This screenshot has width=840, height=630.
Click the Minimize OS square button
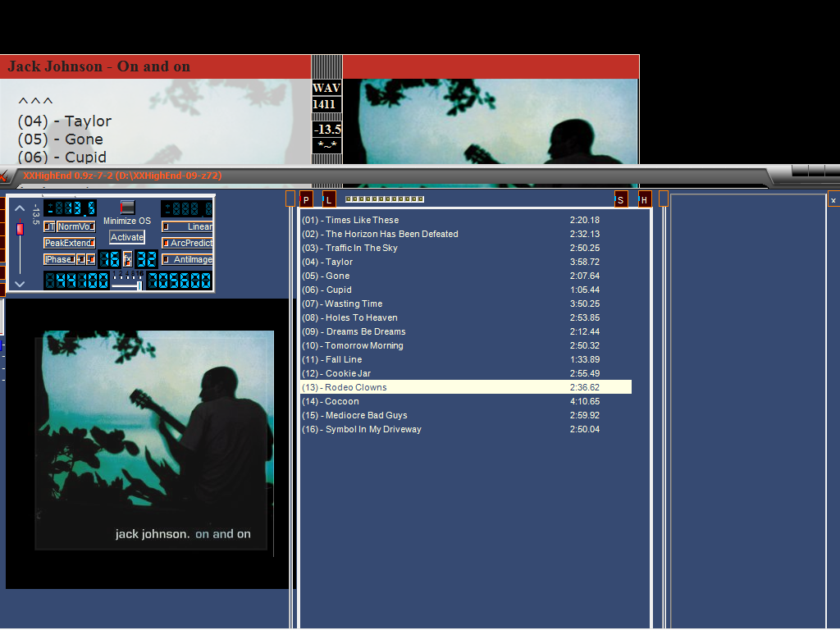tap(127, 207)
